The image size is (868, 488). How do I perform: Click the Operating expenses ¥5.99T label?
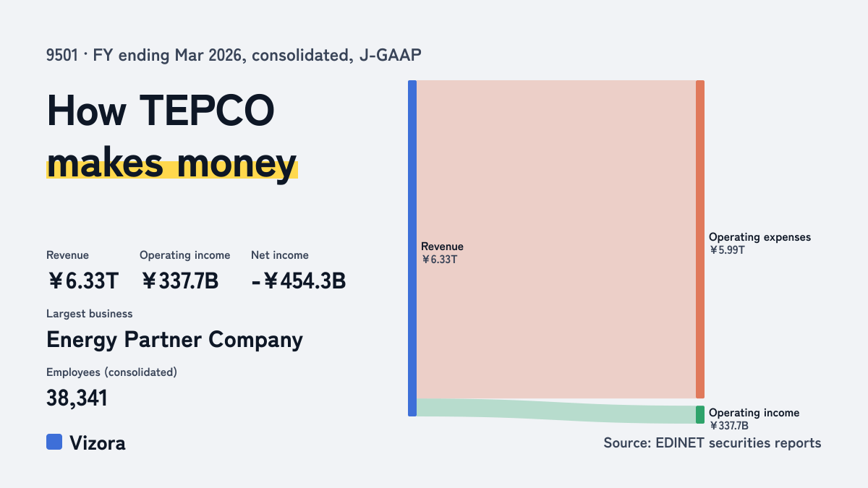pos(759,243)
